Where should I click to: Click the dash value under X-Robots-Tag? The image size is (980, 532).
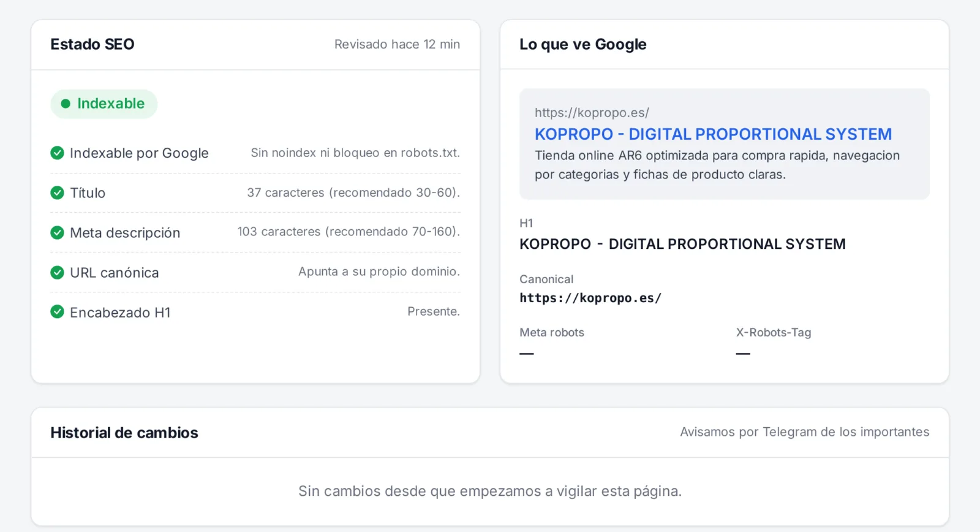pos(743,354)
